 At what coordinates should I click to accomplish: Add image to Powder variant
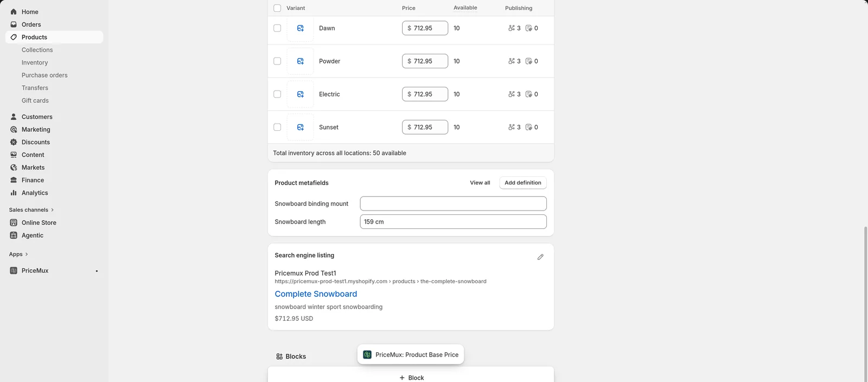(300, 61)
